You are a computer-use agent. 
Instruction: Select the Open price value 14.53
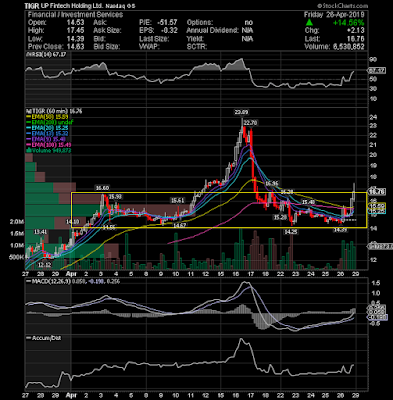(x=75, y=23)
